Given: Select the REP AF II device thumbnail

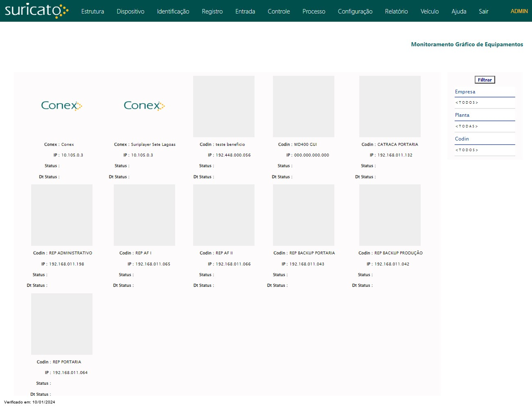Looking at the screenshot, I should coord(224,215).
